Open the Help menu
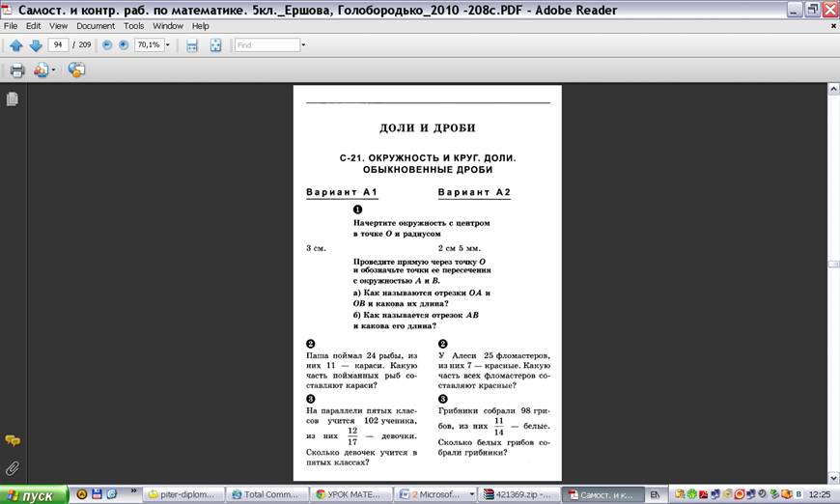The image size is (840, 504). (x=201, y=26)
